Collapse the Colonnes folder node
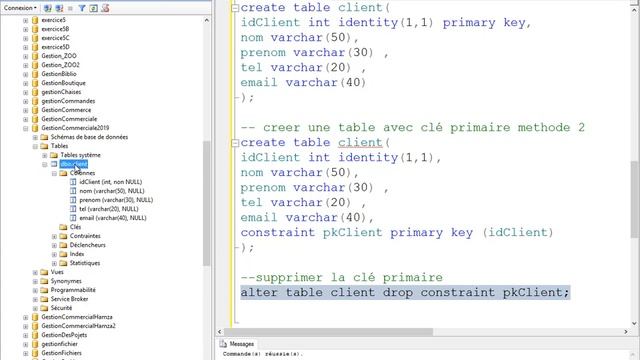This screenshot has height=360, width=640. click(x=54, y=173)
